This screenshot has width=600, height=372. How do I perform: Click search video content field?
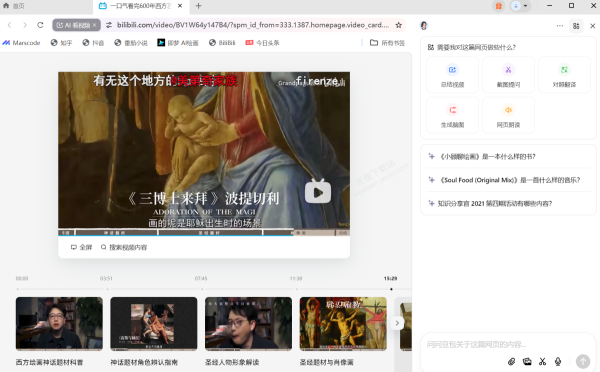pos(124,247)
